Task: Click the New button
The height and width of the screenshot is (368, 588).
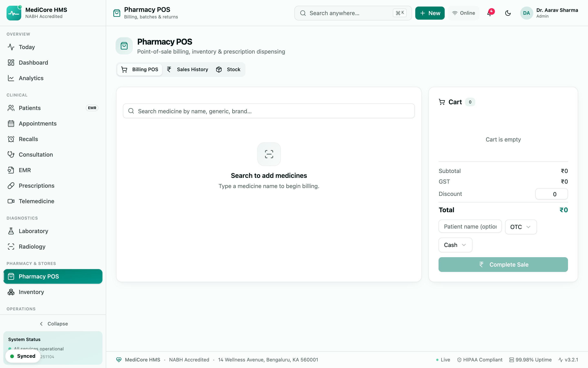Action: [x=430, y=13]
